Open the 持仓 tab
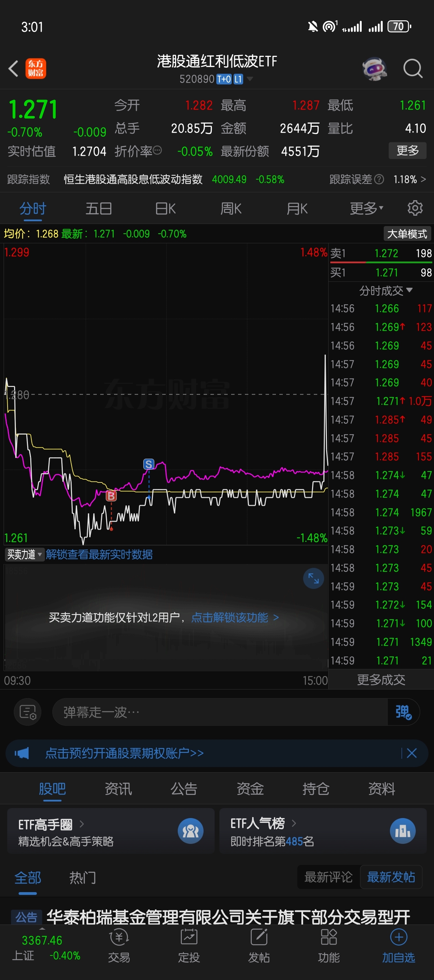 (x=316, y=789)
